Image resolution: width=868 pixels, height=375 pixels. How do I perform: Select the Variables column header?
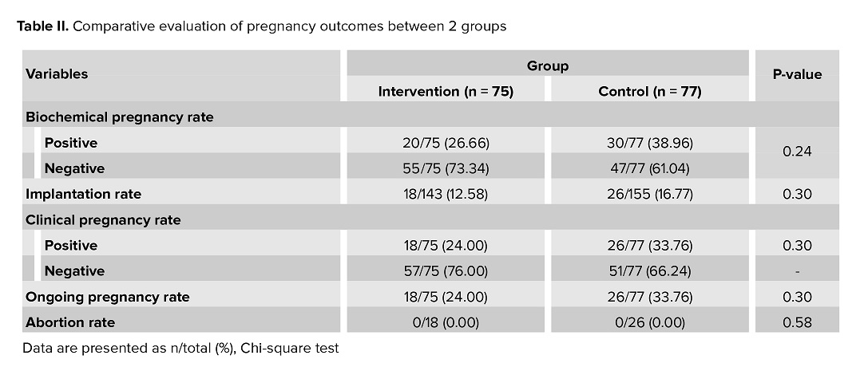click(57, 73)
